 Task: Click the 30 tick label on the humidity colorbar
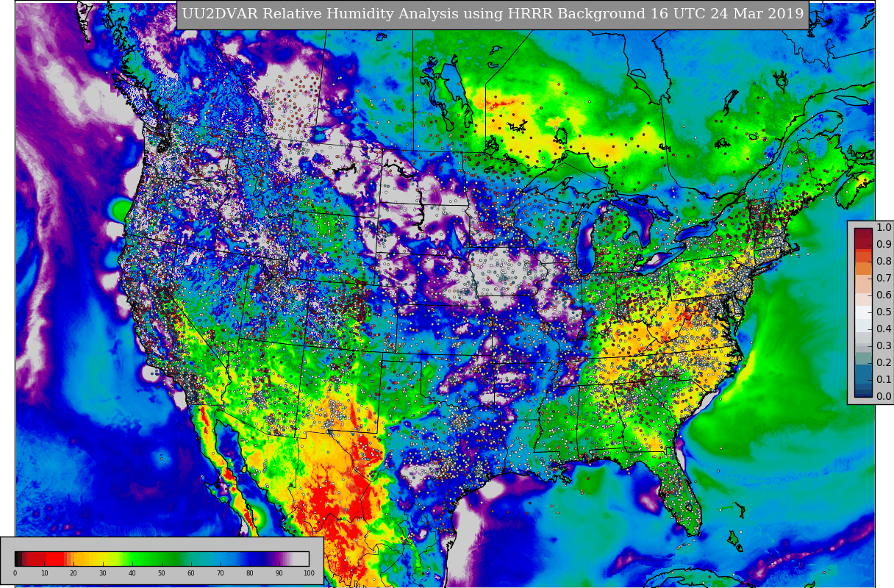[103, 573]
